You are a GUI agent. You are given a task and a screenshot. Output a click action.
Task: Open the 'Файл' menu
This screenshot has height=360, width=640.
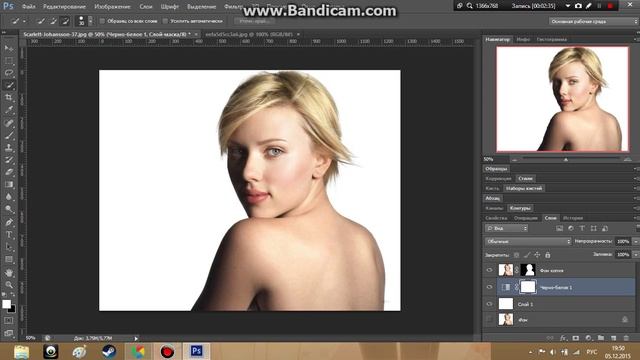coord(28,7)
